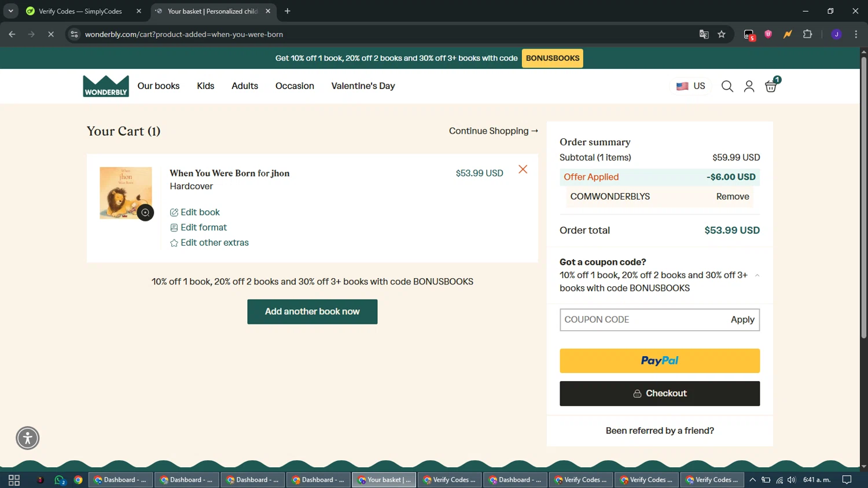The width and height of the screenshot is (868, 488).
Task: Open the taskbar clock showing 6:41 a. m.
Action: point(816,480)
